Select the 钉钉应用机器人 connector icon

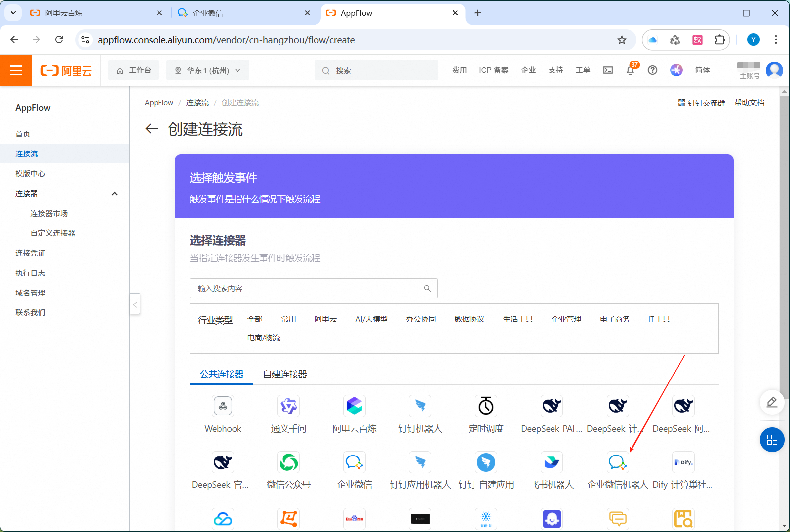[420, 462]
